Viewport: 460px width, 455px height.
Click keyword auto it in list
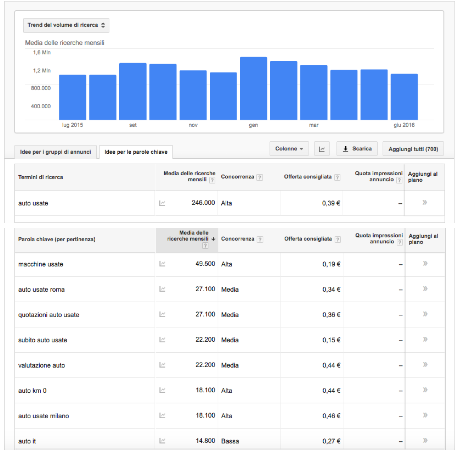coord(27,441)
